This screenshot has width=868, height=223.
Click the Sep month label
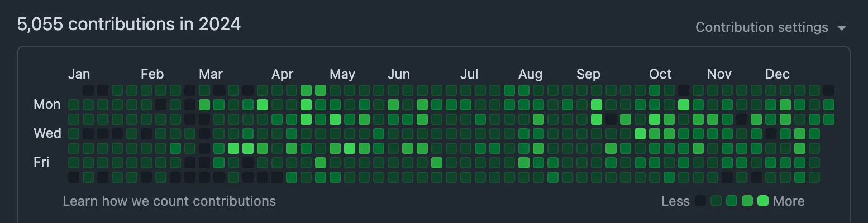point(588,74)
